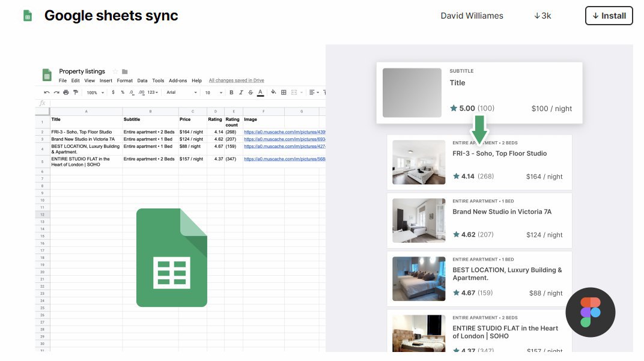Apply currency format with the $ icon
Screen dimensions: 644x361
click(114, 93)
